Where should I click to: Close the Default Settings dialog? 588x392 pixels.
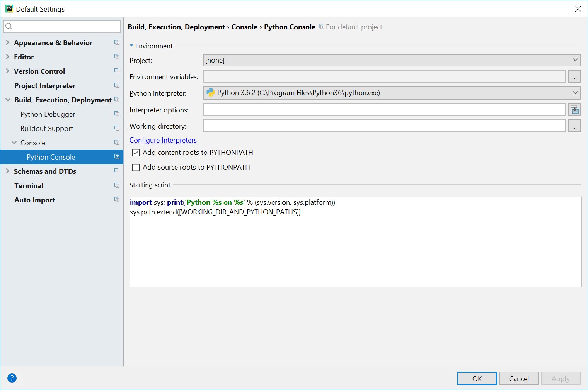click(578, 8)
